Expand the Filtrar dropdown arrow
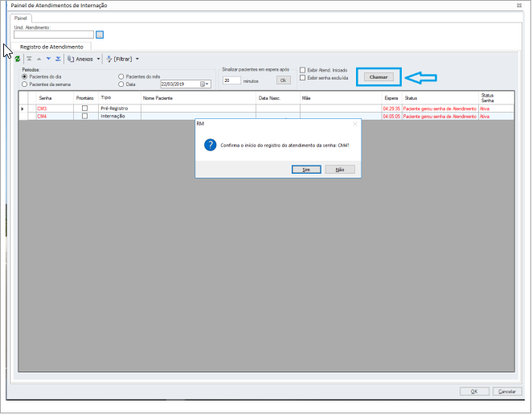Viewport: 532px width, 415px height. [137, 59]
